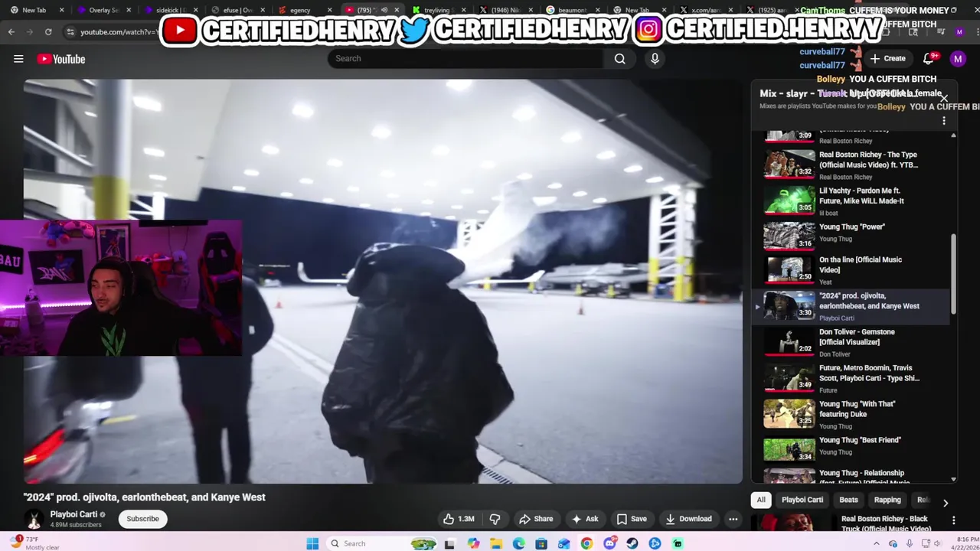Open the Playboi Carti channel name link
This screenshot has height=551, width=980.
[x=73, y=514]
